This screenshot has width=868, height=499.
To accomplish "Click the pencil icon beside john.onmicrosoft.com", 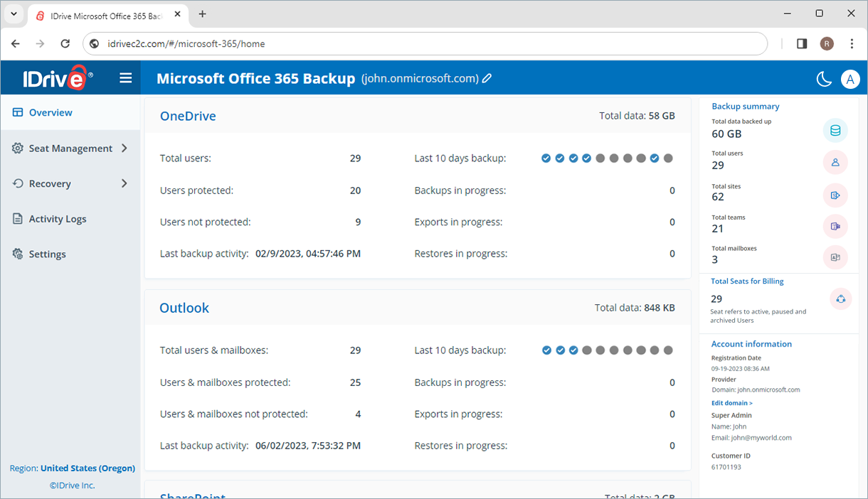I will click(x=487, y=79).
